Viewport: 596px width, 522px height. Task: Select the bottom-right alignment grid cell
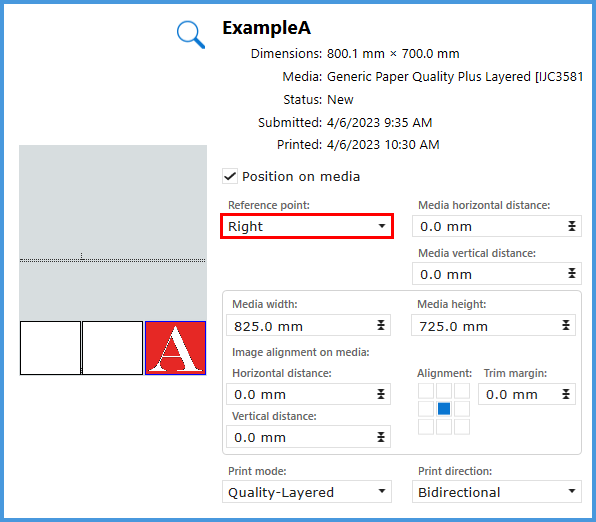[462, 427]
